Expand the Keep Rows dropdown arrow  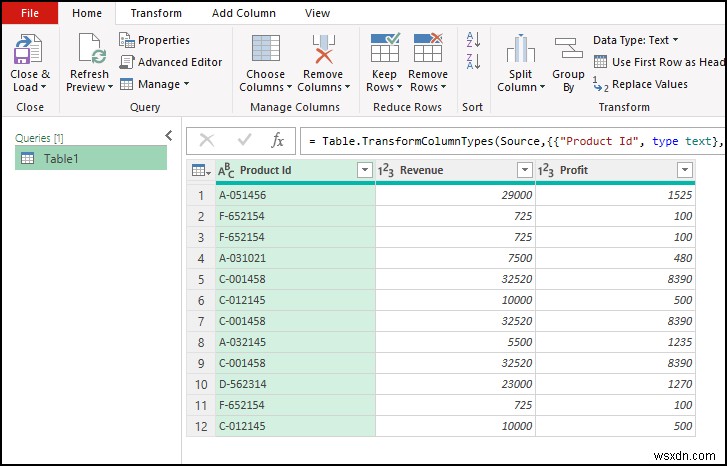(398, 87)
